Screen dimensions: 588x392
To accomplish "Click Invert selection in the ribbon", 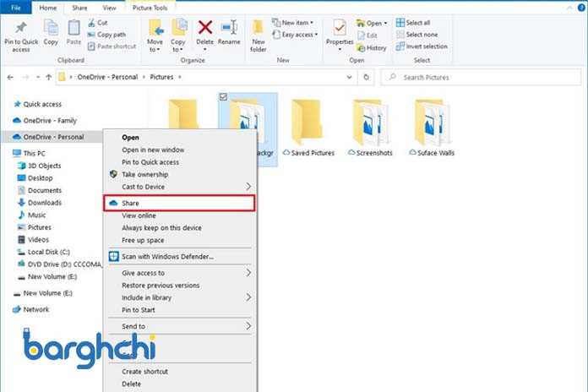I will [x=422, y=46].
